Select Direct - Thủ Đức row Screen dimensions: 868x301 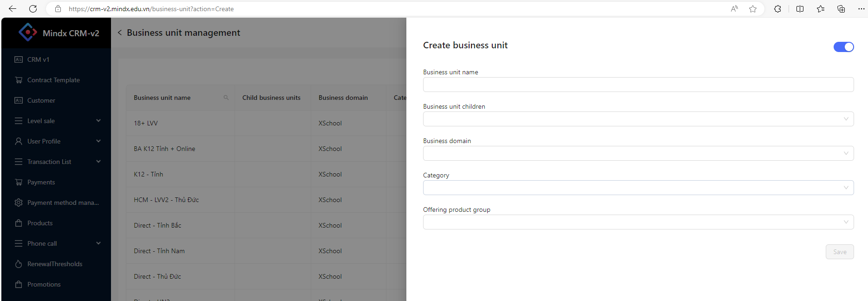266,276
